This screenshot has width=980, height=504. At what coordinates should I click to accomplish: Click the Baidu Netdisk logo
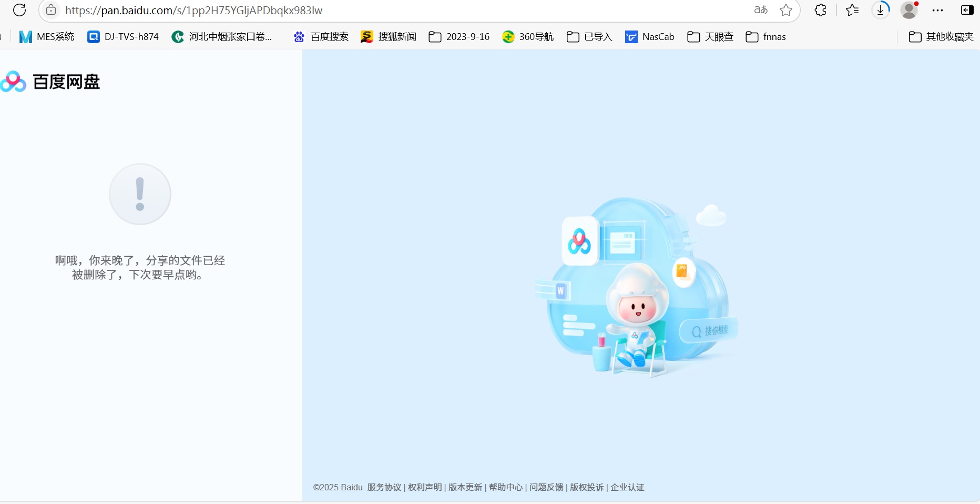(x=50, y=82)
